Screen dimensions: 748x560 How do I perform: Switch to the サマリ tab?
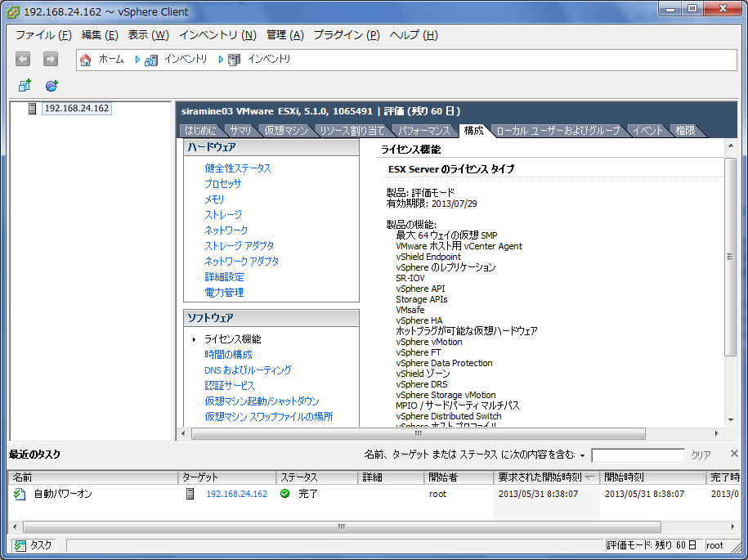click(x=240, y=131)
